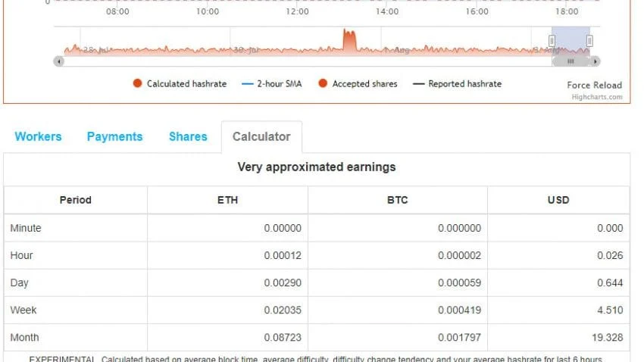Click the Force Reload link
The image size is (644, 362).
point(594,85)
